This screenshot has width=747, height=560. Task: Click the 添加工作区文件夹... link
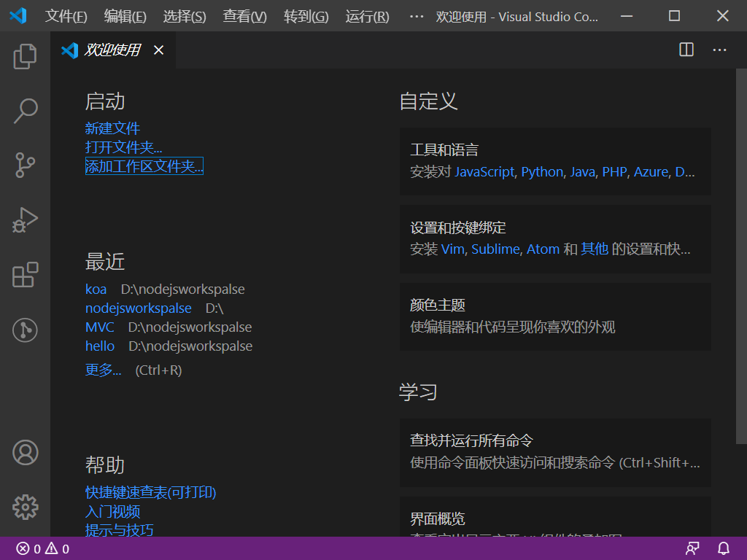point(144,166)
